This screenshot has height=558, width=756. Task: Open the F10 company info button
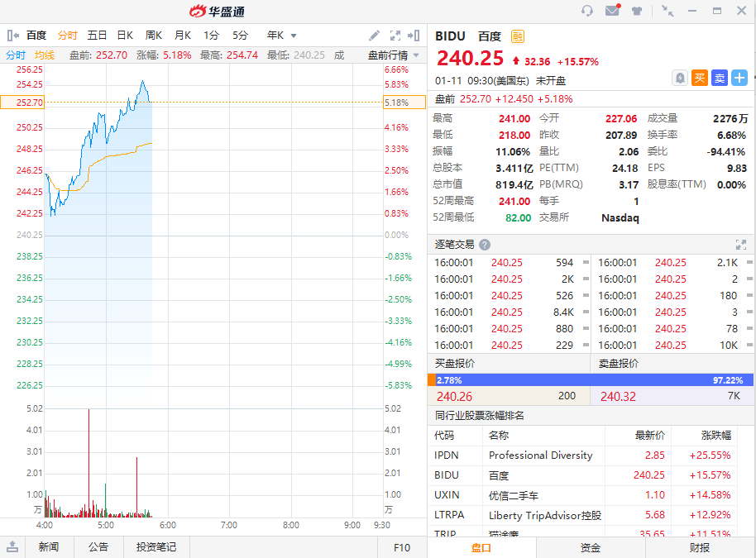pyautogui.click(x=402, y=547)
